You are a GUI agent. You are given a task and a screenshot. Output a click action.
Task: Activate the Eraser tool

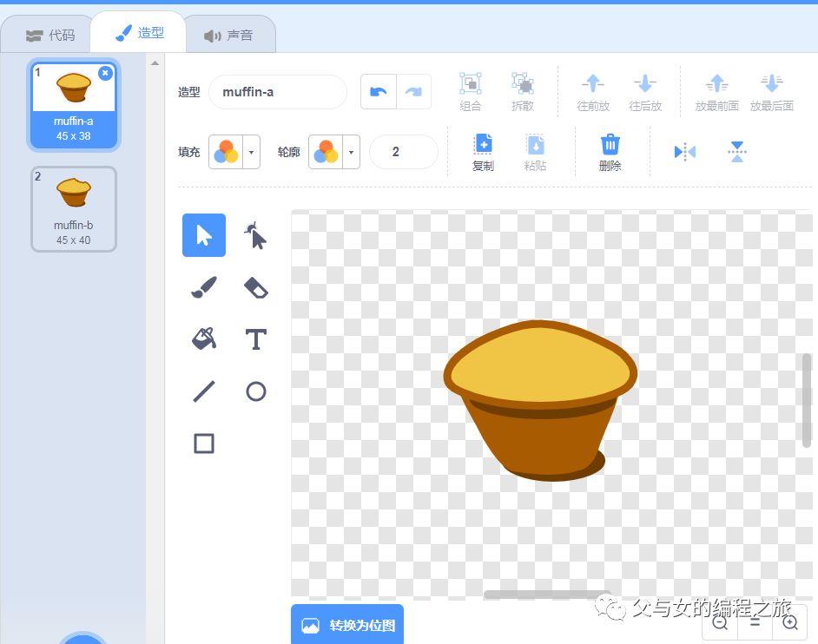255,287
